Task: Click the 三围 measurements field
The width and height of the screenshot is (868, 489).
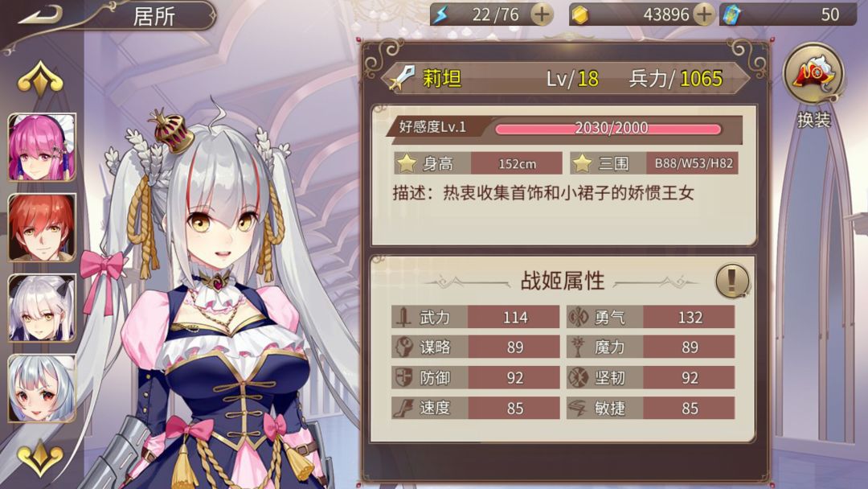Action: (653, 163)
